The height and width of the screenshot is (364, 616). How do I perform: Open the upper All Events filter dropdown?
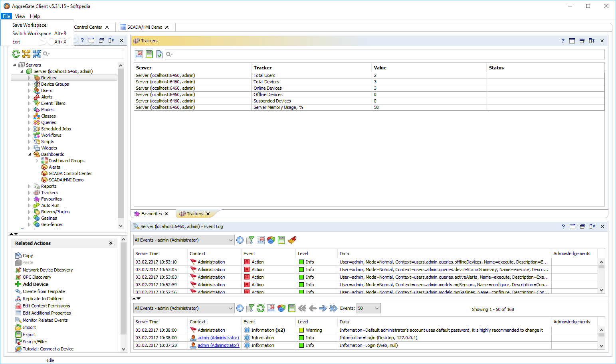coord(184,240)
